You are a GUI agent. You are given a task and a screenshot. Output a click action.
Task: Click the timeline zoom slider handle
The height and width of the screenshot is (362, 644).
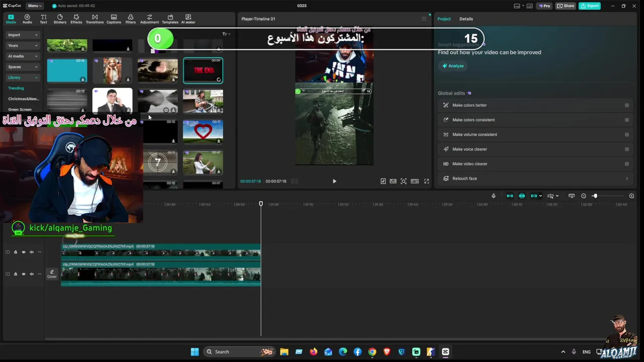point(595,196)
